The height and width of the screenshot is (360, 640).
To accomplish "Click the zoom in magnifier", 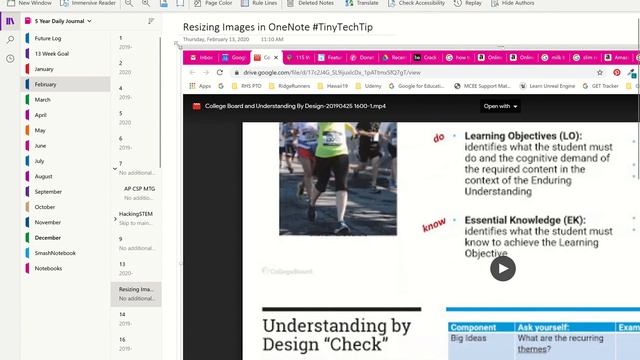I will [x=146, y=3].
